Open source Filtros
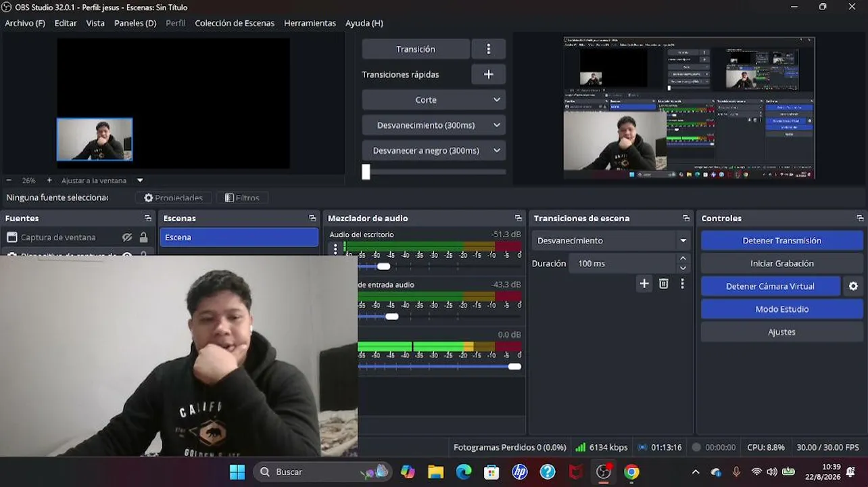Viewport: 868px width, 487px height. [242, 198]
